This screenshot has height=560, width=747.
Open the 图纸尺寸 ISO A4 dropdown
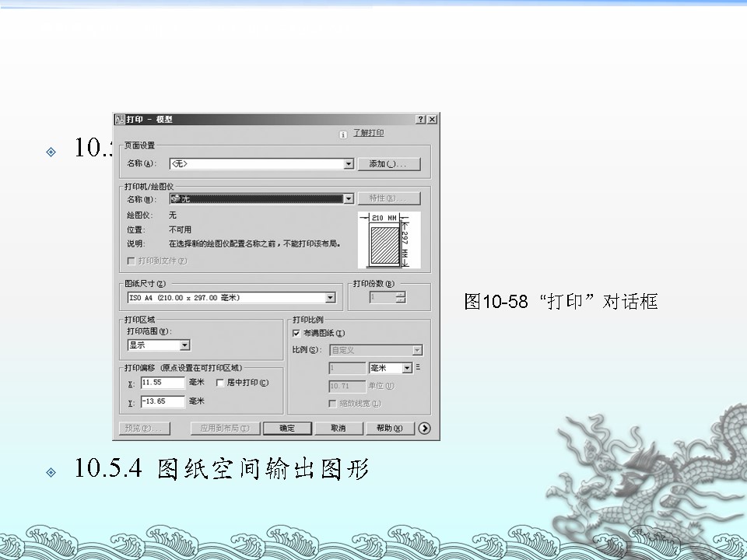coord(330,298)
